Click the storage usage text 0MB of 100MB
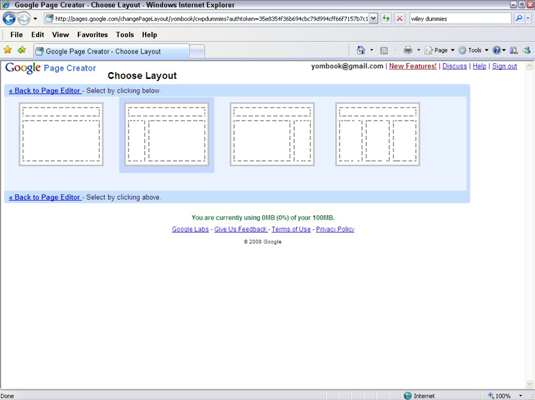 (263, 217)
